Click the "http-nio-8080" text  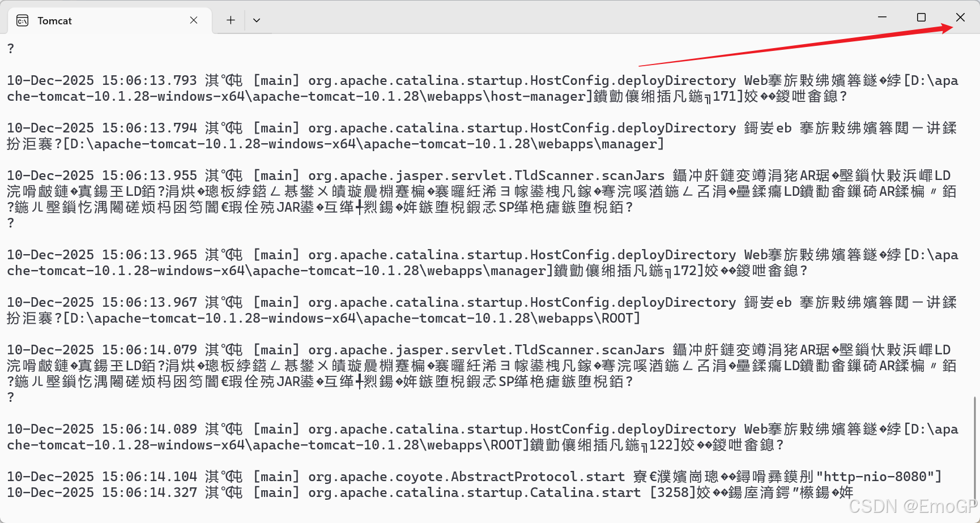pos(875,477)
